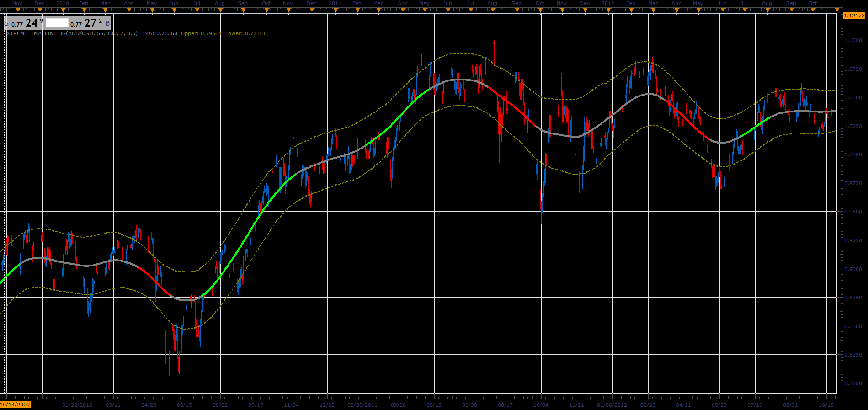
Task: Click the 05/29 date axis label
Action: pyautogui.click(x=719, y=405)
